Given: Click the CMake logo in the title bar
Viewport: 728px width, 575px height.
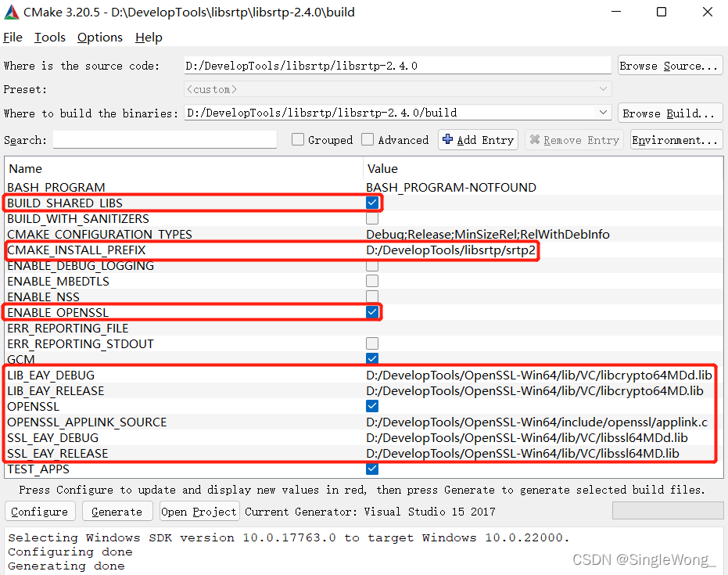Looking at the screenshot, I should coord(12,12).
